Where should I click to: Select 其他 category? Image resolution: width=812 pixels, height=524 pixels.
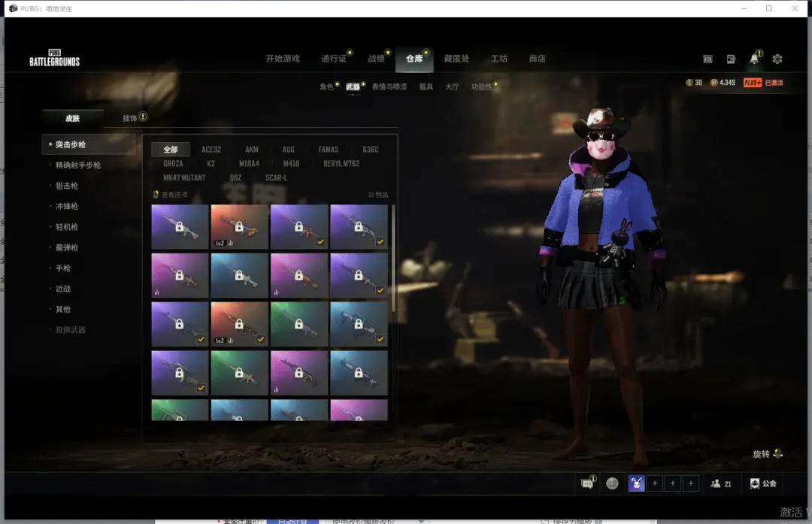[63, 309]
